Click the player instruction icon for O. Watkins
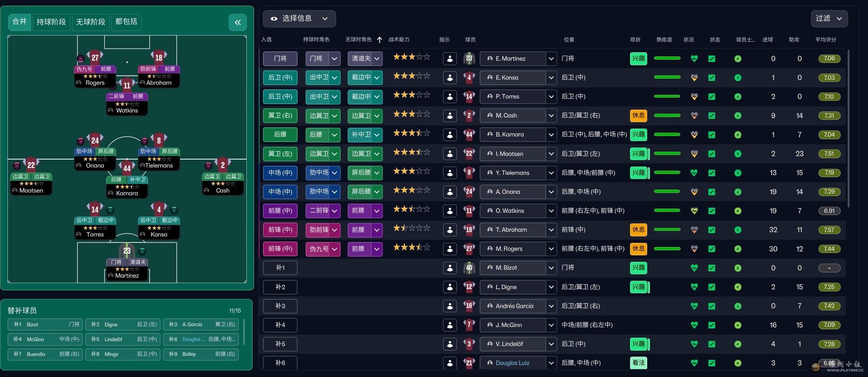Viewport: 868px width, 377px height. click(450, 211)
